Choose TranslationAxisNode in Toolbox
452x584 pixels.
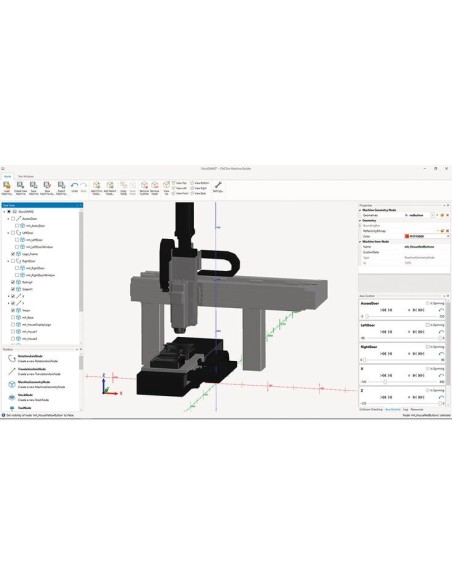36,371
